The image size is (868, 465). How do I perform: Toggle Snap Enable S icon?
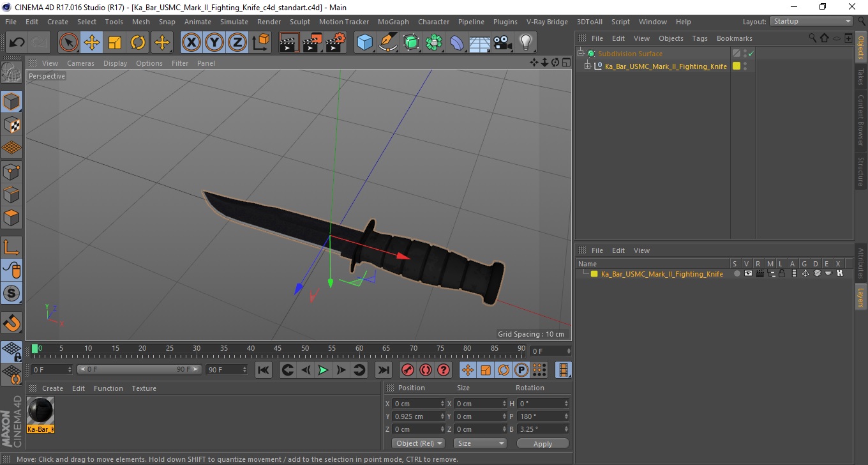tap(11, 293)
